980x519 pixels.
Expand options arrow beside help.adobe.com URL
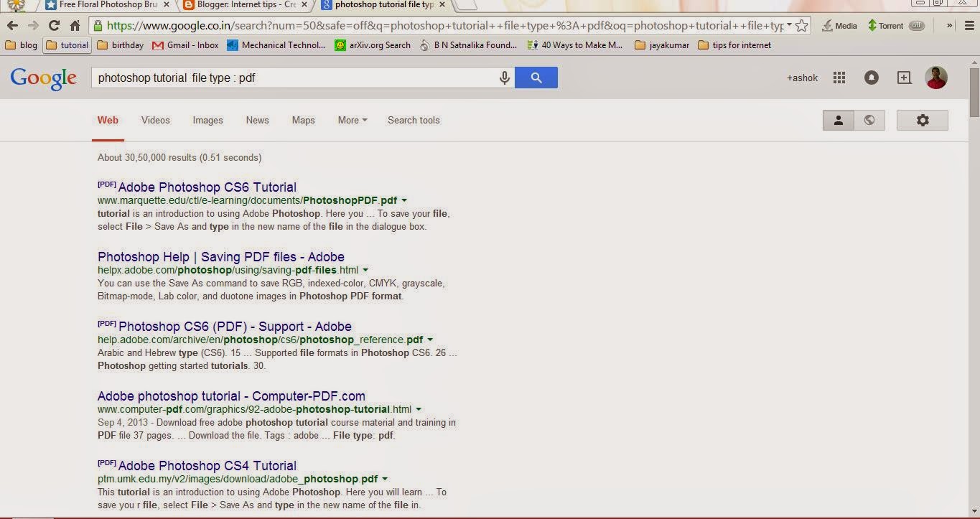(430, 340)
